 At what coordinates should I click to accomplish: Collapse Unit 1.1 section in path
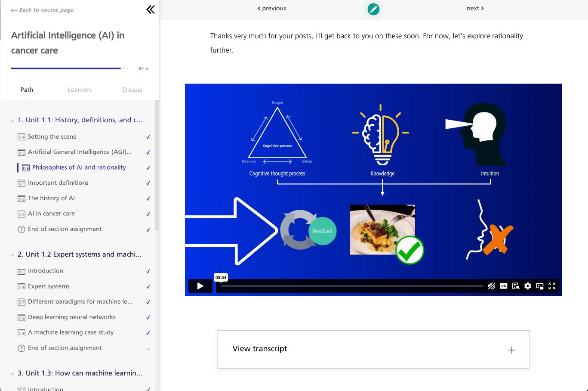(12, 120)
